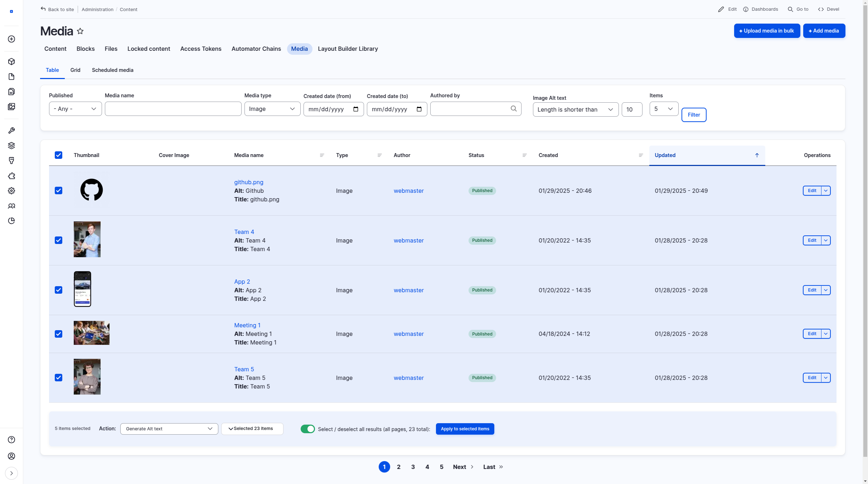Click the settings gear icon in sidebar
This screenshot has width=868, height=484.
(11, 191)
